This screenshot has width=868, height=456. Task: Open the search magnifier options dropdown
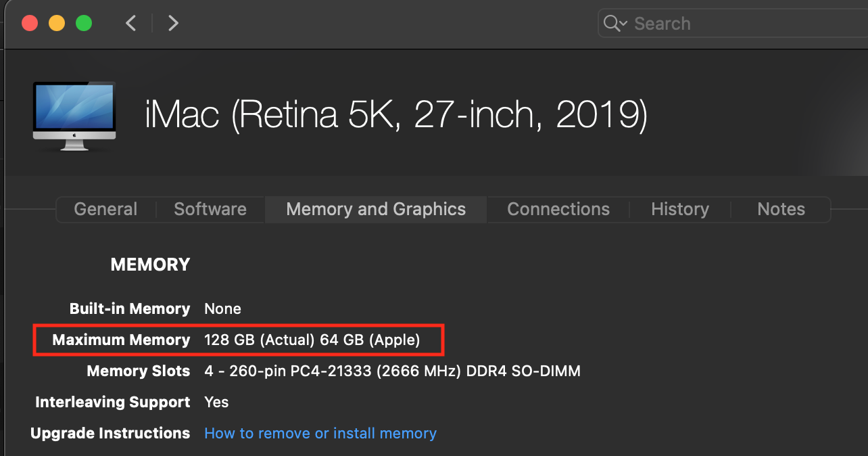point(615,24)
